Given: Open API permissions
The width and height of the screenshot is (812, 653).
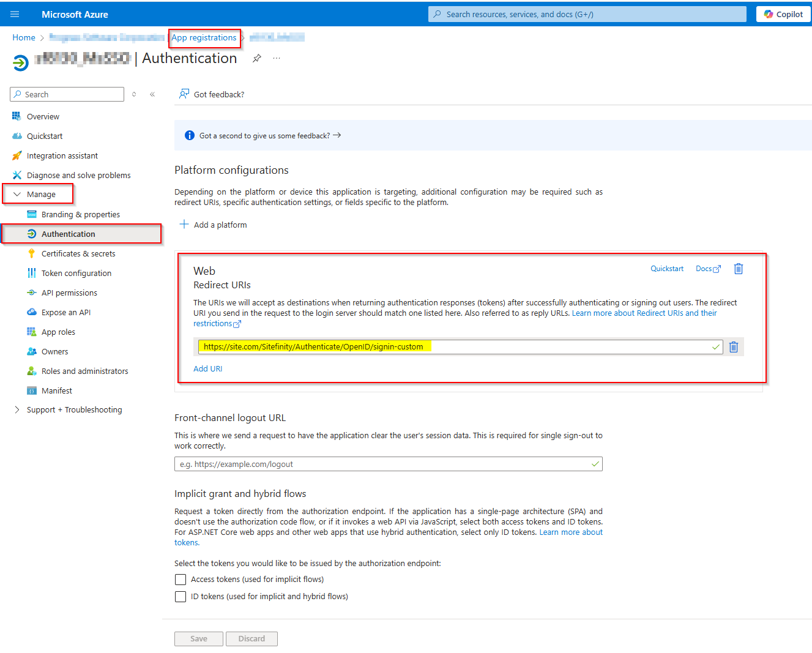Looking at the screenshot, I should click(69, 293).
